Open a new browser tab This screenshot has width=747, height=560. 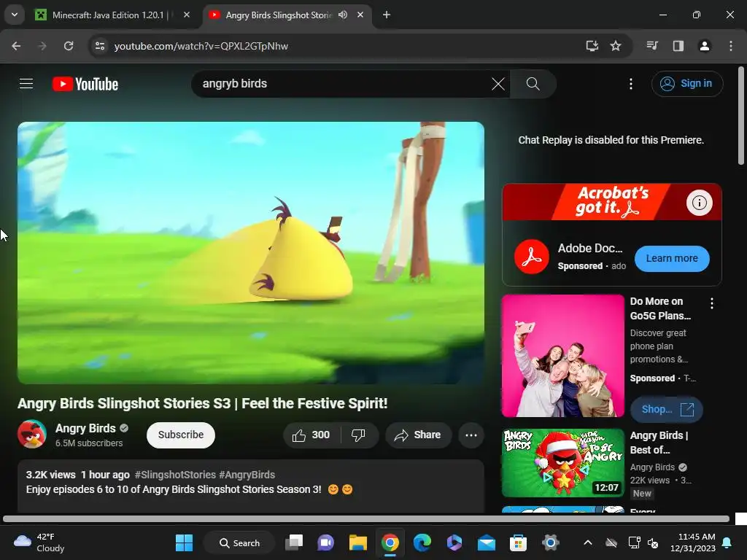(x=387, y=15)
